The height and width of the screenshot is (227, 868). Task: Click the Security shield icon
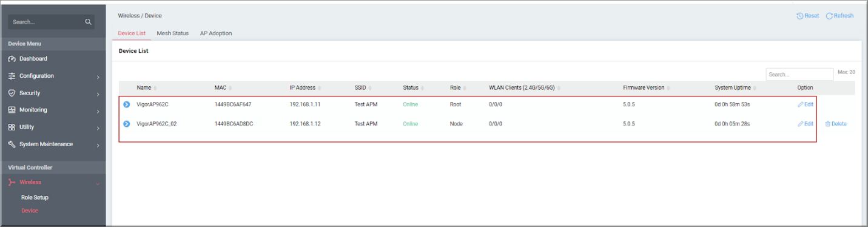point(12,93)
